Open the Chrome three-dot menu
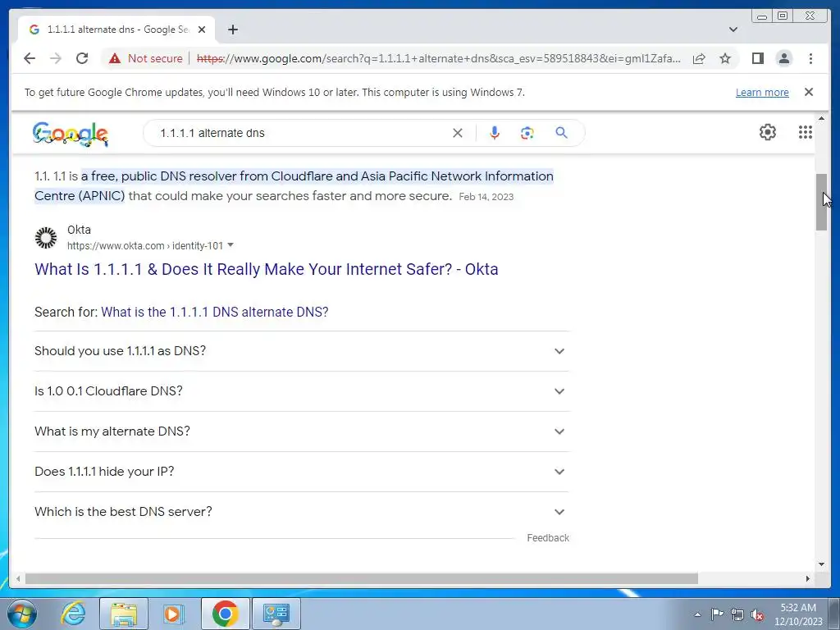This screenshot has height=630, width=840. (810, 58)
